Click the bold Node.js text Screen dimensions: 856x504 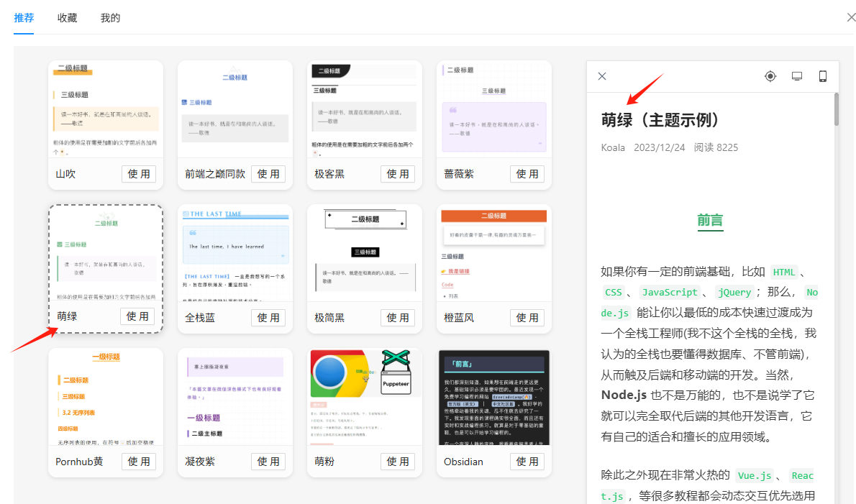point(624,395)
